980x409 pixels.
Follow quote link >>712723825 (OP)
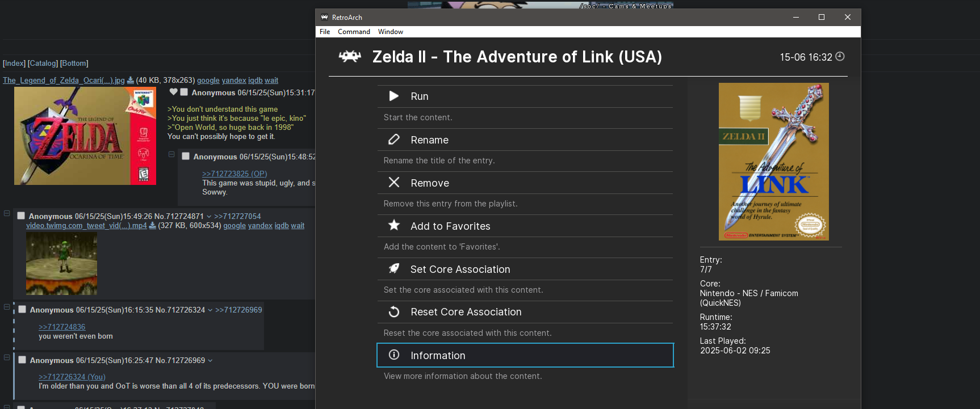[x=234, y=174]
